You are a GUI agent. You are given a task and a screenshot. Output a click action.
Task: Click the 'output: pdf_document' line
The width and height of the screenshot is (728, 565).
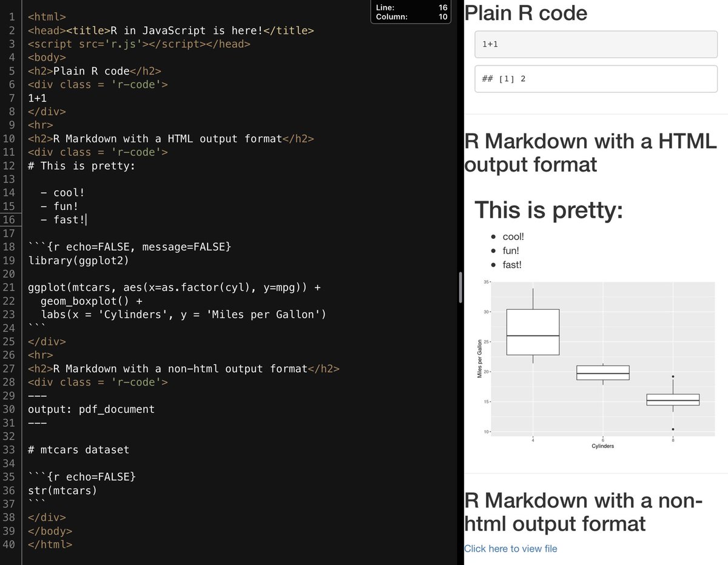91,409
